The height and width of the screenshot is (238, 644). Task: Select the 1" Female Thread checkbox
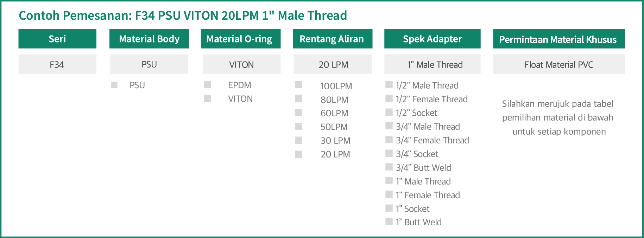point(389,194)
